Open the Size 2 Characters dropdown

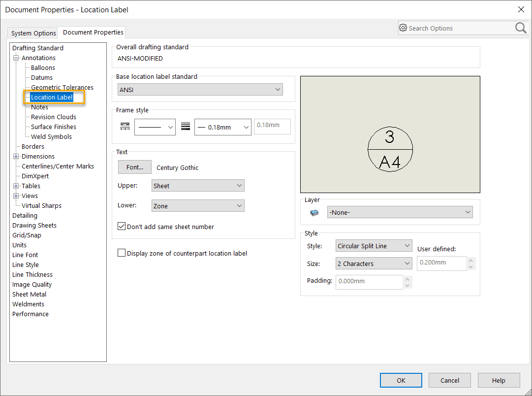click(374, 263)
